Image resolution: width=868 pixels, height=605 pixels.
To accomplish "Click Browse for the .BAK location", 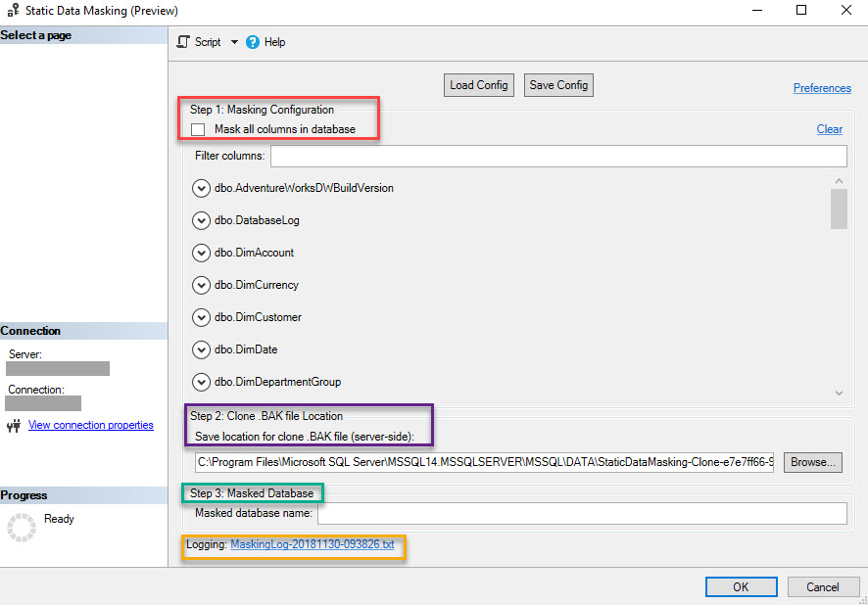I will tap(812, 462).
